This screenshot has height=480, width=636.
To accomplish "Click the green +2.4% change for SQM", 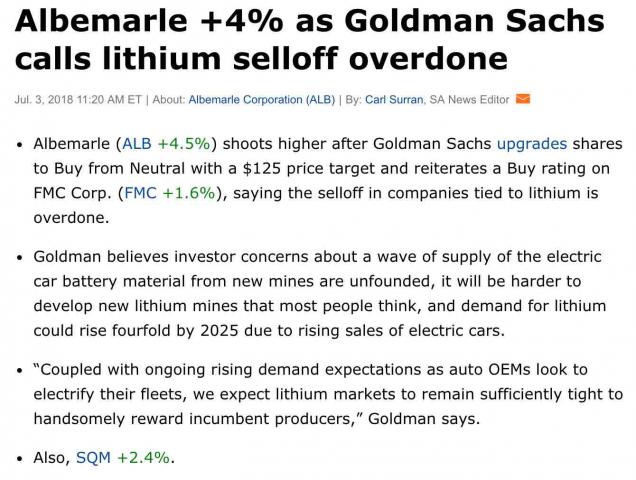I will coord(143,458).
